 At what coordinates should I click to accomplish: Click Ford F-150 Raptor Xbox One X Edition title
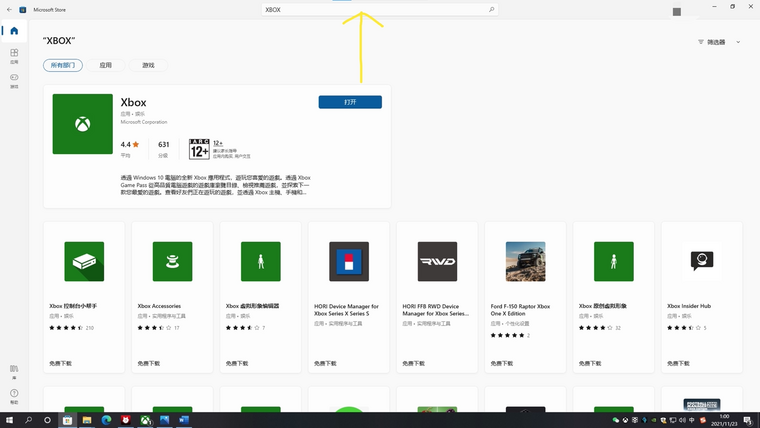520,310
